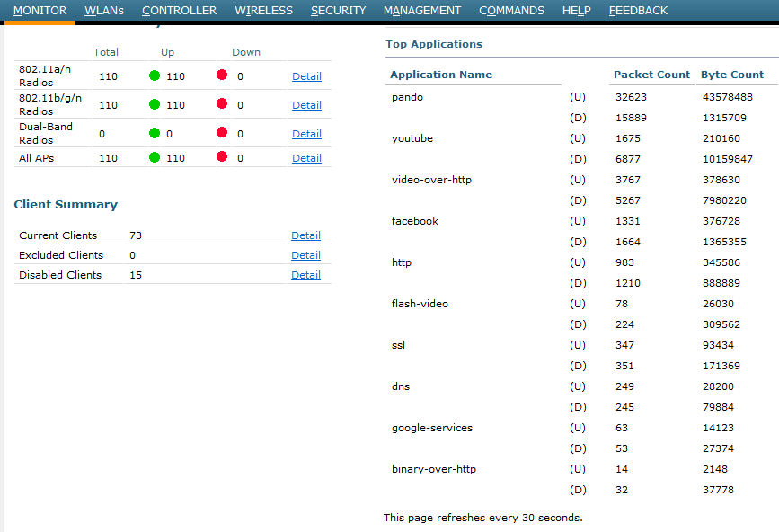Click red Down indicator for All APs
This screenshot has width=779, height=532.
click(x=222, y=157)
